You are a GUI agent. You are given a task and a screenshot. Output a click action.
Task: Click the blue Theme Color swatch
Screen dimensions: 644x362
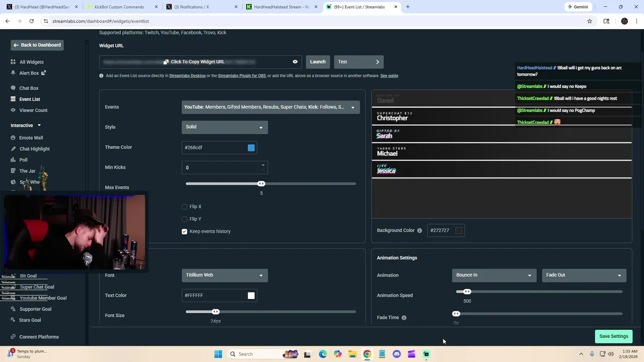(251, 148)
